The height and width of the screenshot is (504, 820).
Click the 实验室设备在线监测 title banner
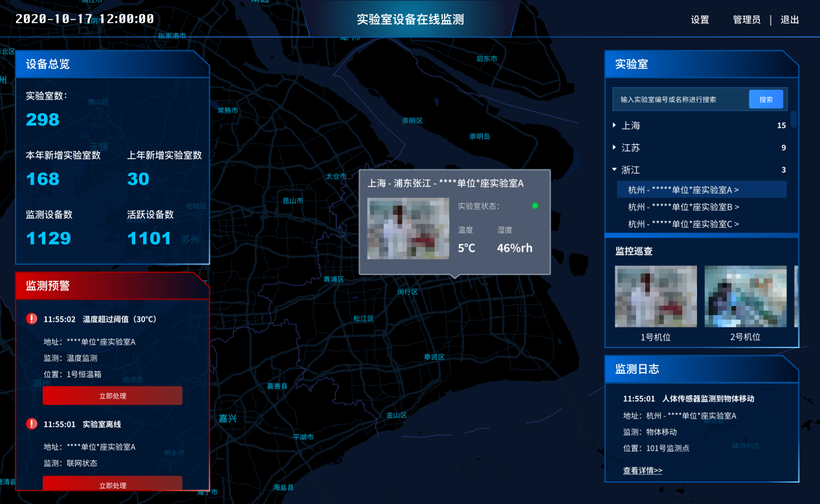click(x=410, y=19)
